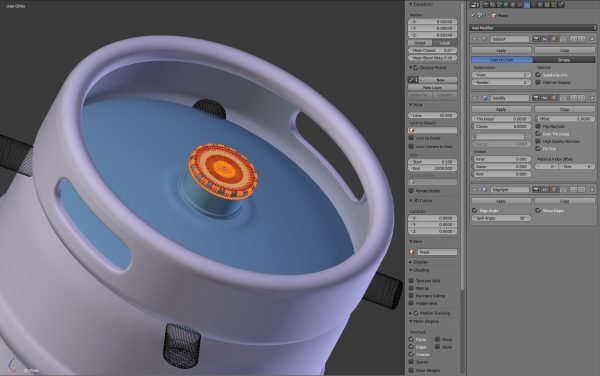This screenshot has width=600, height=376.
Task: Collapse the View panel
Action: pos(411,104)
